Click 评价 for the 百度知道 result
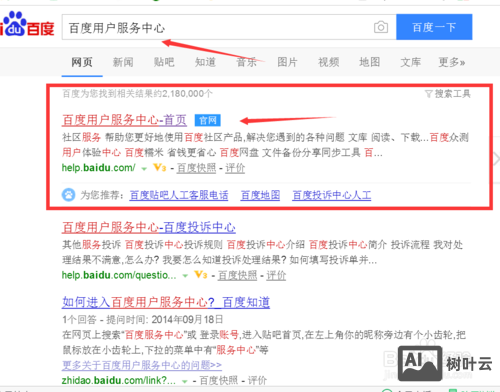 pos(257,380)
